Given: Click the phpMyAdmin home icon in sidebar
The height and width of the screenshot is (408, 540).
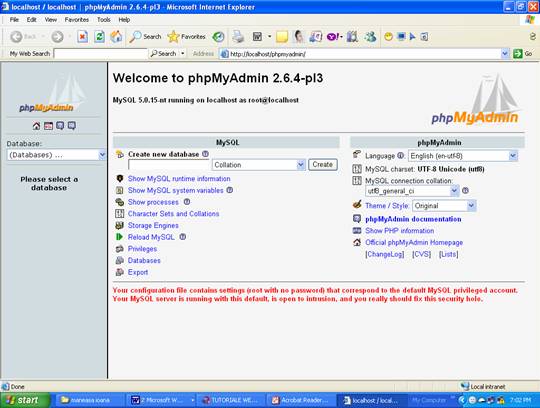Looking at the screenshot, I should click(x=36, y=126).
